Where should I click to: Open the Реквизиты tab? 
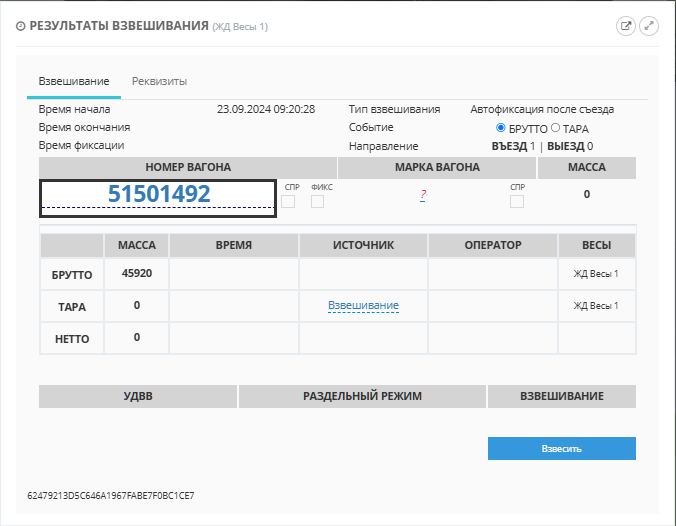click(159, 81)
